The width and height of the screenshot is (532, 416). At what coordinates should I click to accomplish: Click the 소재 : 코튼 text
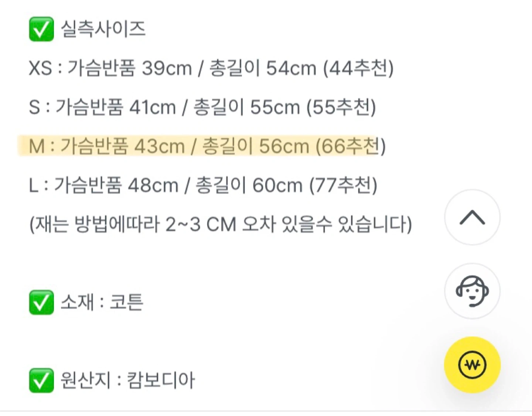[x=102, y=302]
